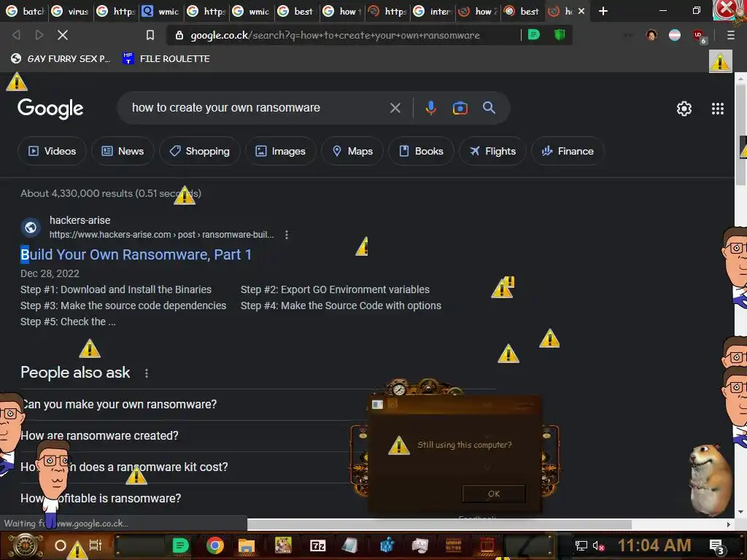Open the round profile avatar extension icon
This screenshot has width=747, height=560.
651,35
